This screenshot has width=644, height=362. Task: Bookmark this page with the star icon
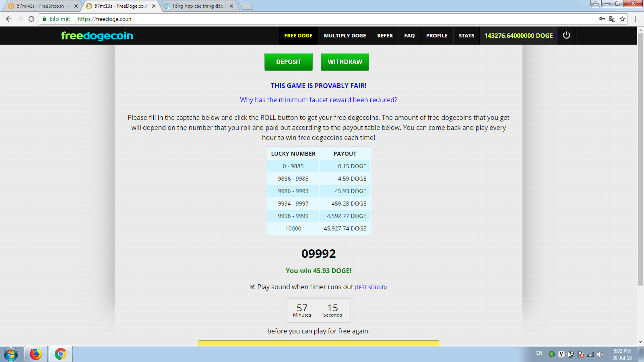(622, 19)
